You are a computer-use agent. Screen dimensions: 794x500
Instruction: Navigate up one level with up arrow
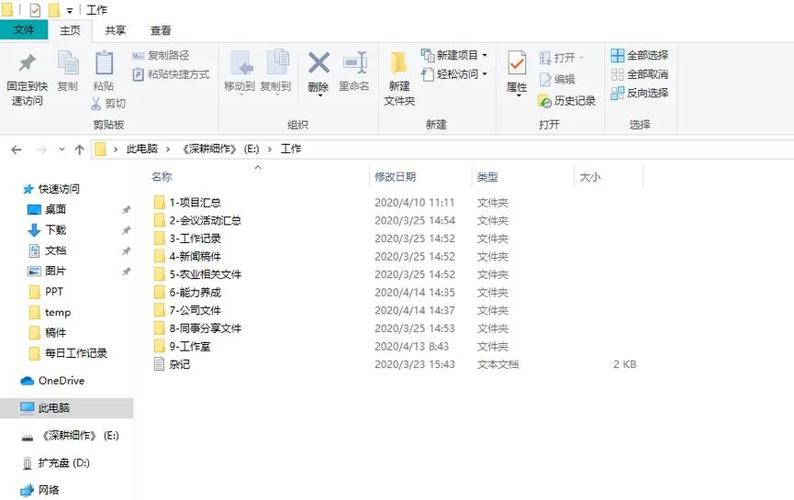[x=79, y=149]
